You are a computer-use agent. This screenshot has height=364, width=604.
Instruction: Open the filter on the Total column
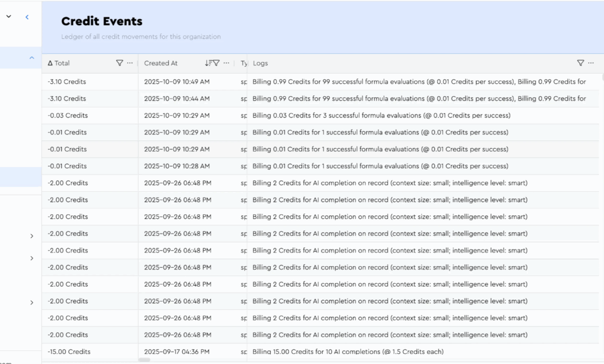click(x=119, y=63)
